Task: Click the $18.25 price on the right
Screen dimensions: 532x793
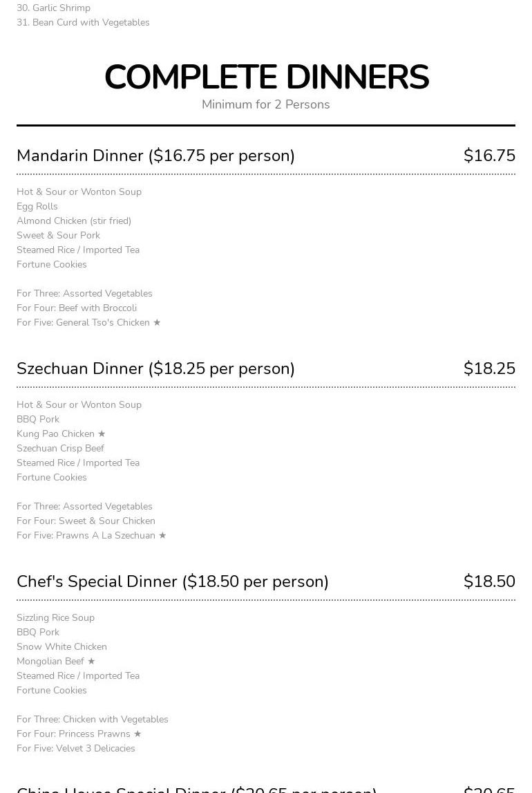Action: (x=489, y=368)
